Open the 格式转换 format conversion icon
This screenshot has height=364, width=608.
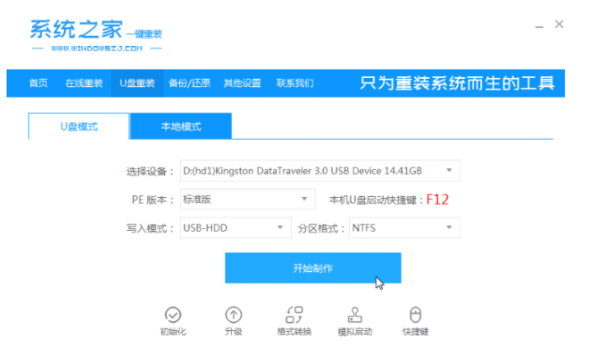pos(295,315)
